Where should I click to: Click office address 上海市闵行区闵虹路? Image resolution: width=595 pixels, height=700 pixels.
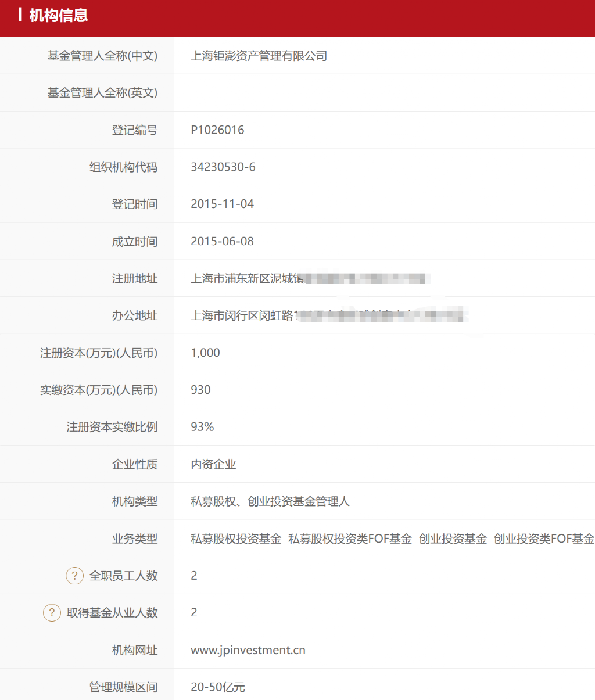coord(242,316)
